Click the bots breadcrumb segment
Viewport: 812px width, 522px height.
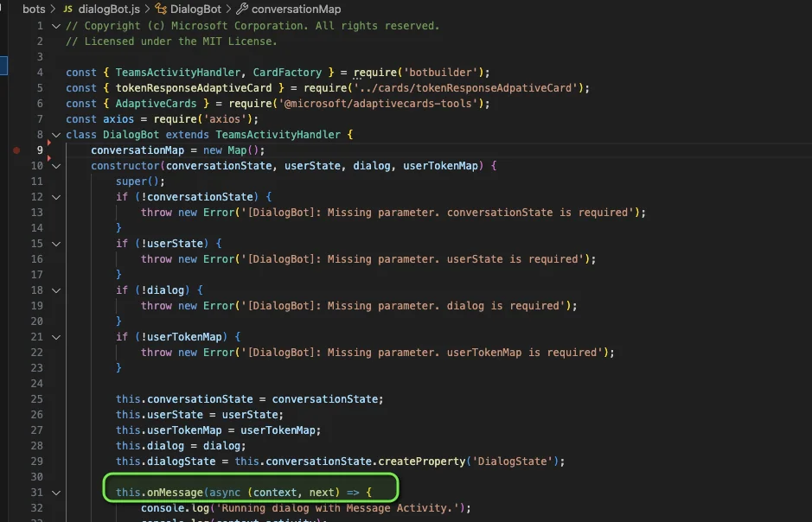coord(34,10)
